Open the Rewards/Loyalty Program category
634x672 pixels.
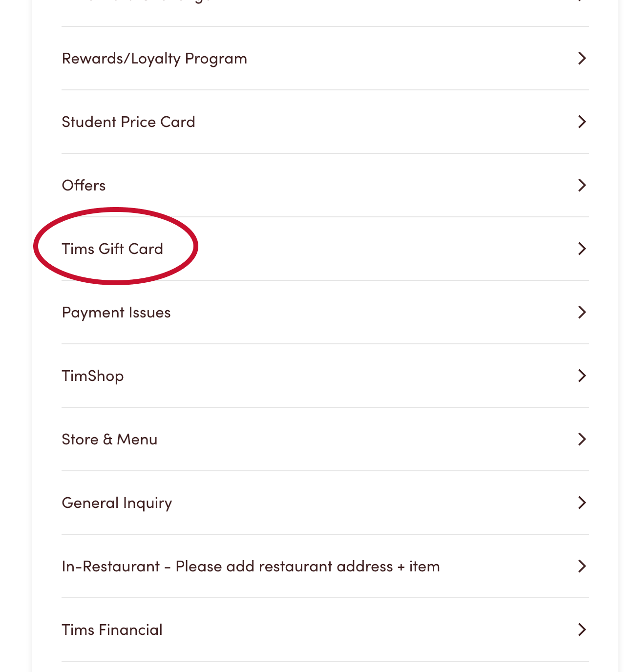click(x=154, y=59)
